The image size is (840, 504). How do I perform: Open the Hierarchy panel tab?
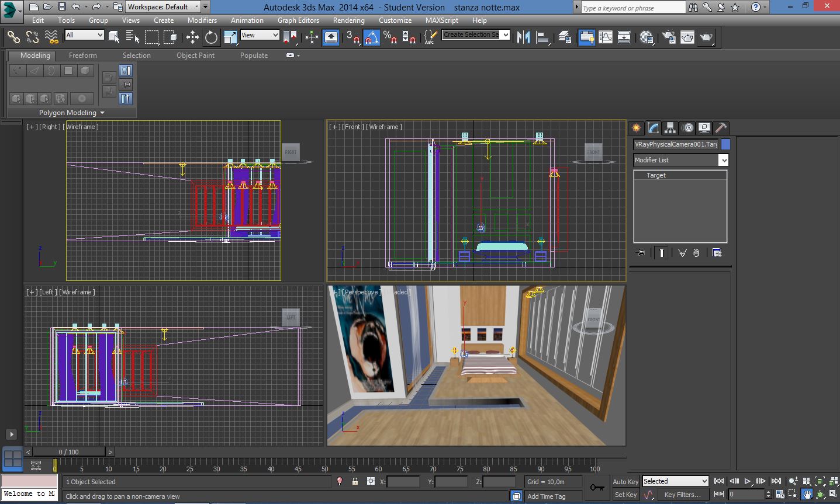point(670,128)
